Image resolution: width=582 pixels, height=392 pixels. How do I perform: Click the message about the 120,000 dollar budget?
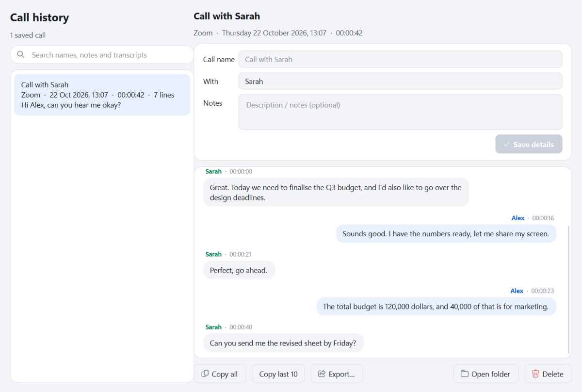[436, 307]
